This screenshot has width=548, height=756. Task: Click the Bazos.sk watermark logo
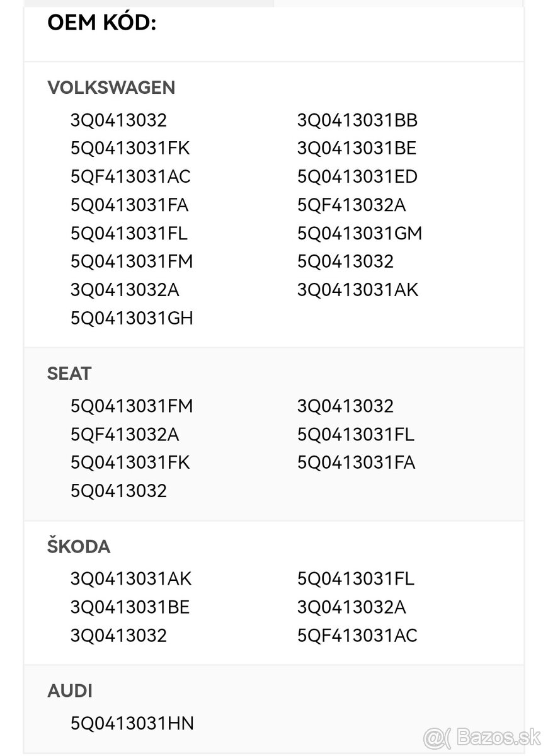(x=482, y=736)
